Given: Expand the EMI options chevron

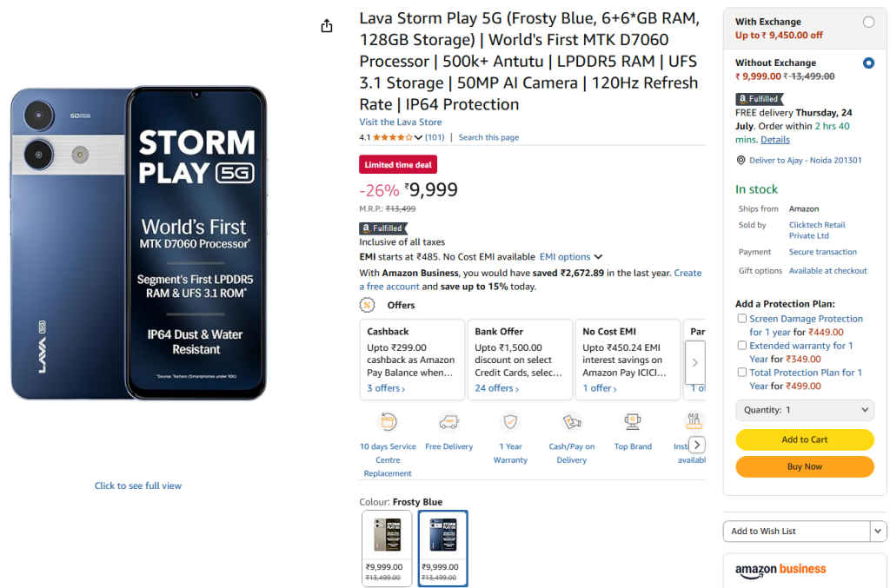Looking at the screenshot, I should pyautogui.click(x=598, y=257).
